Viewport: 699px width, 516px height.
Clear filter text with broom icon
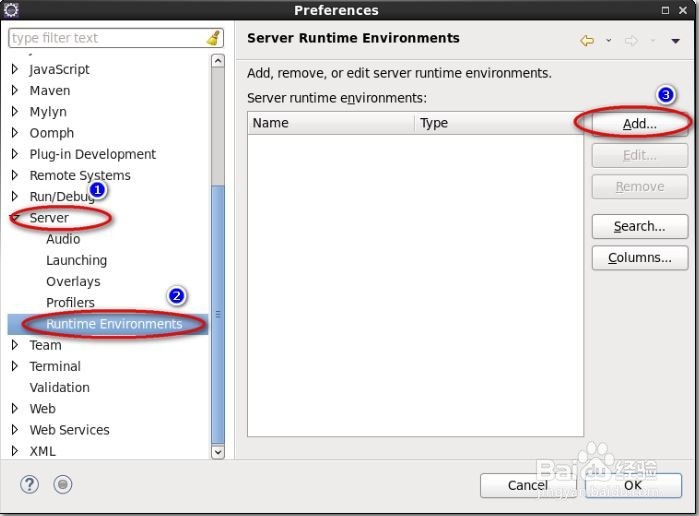tap(214, 38)
